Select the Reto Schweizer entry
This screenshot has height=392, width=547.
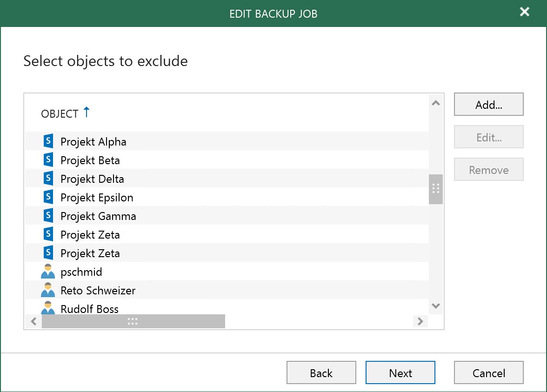click(227, 290)
